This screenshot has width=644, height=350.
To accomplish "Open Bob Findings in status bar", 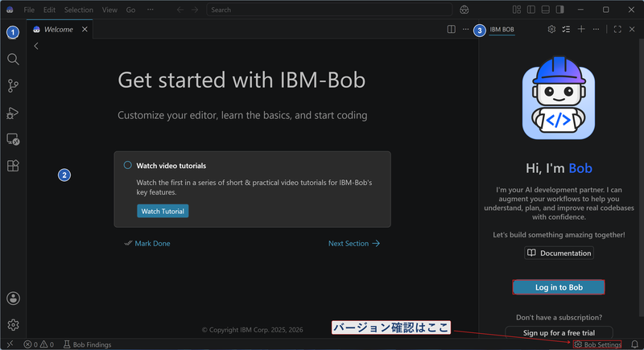I will 88,344.
